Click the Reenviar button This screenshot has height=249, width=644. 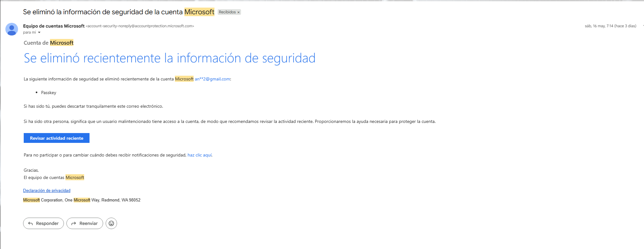[x=85, y=223]
